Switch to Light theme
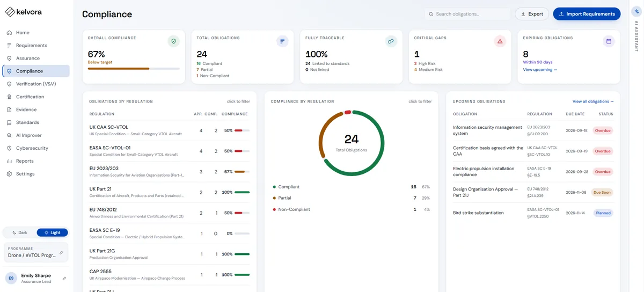 pos(53,232)
